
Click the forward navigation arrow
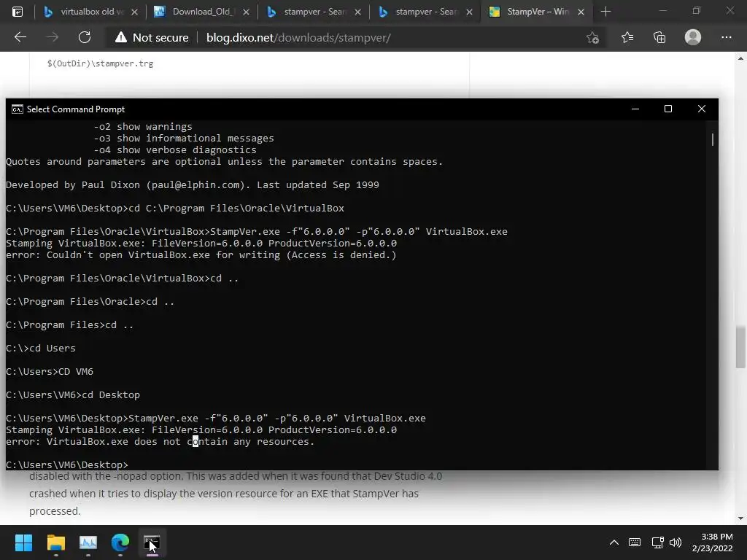point(53,37)
